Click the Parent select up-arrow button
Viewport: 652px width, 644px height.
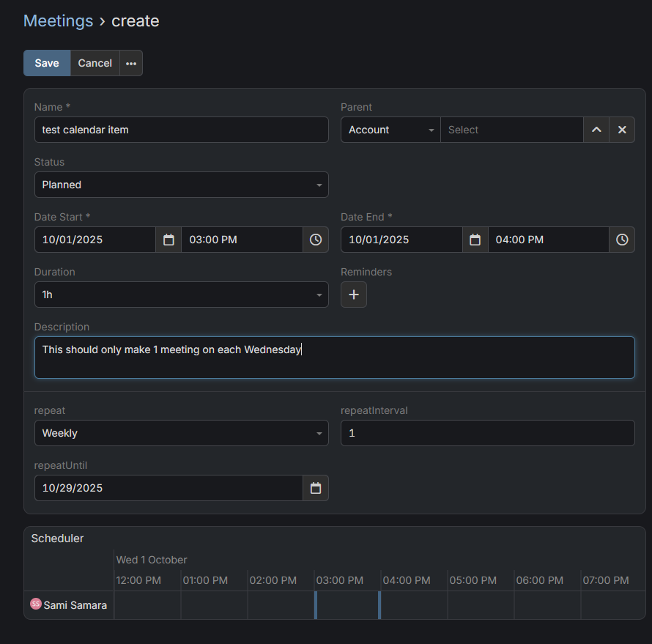tap(596, 130)
